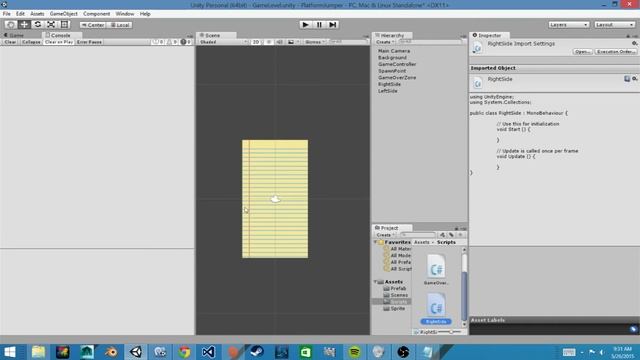Open the Assets menu

[37, 14]
